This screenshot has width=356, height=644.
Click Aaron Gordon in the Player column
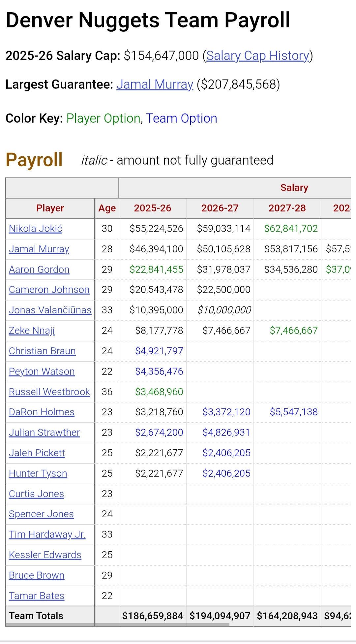[39, 270]
